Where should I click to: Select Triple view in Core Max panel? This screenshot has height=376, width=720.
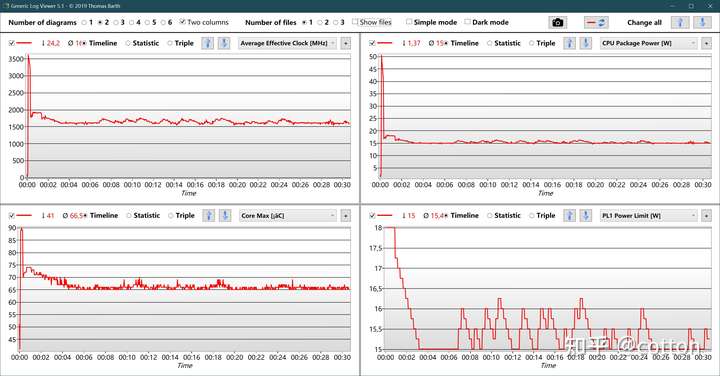[181, 215]
